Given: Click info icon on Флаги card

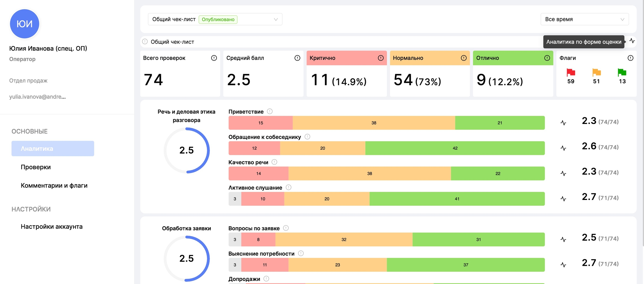Looking at the screenshot, I should click(630, 58).
